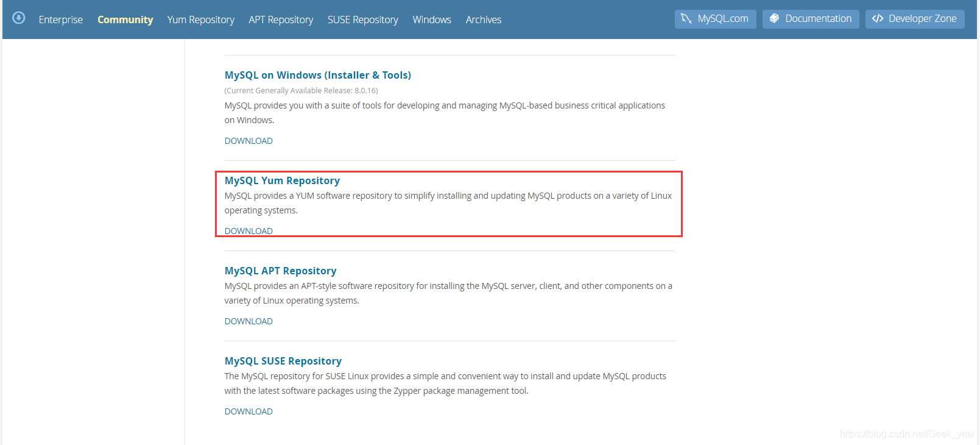Click the text starting "MySQL provides you with a suite"

[x=445, y=113]
